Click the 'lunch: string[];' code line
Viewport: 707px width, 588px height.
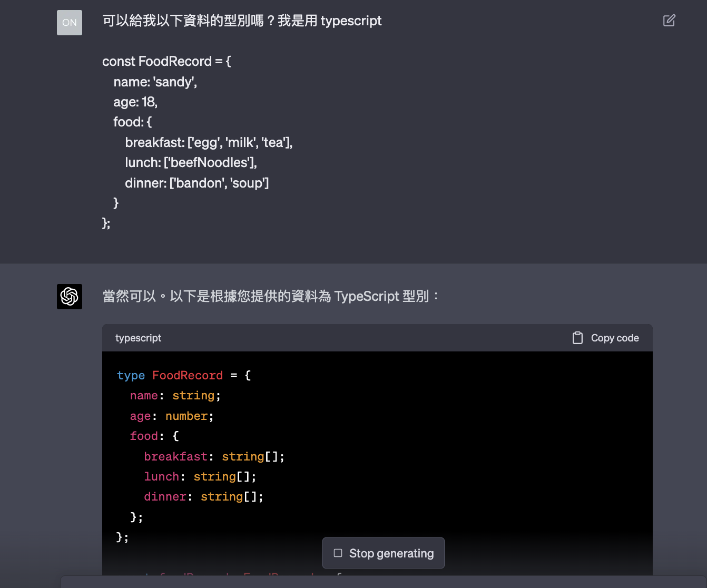tap(200, 477)
